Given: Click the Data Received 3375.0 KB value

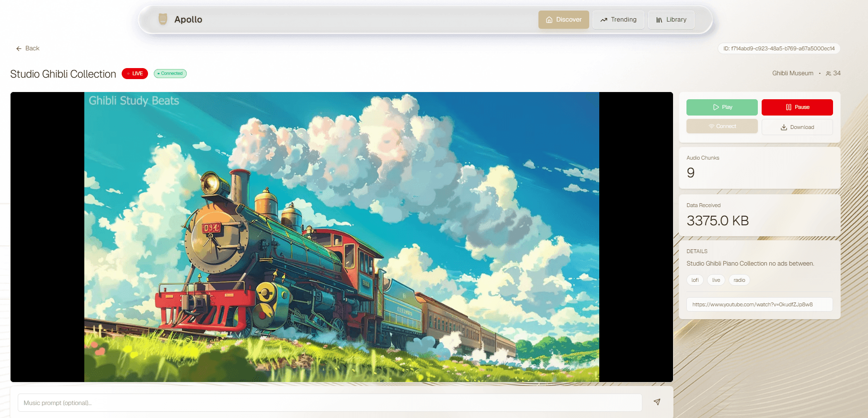Looking at the screenshot, I should tap(718, 221).
